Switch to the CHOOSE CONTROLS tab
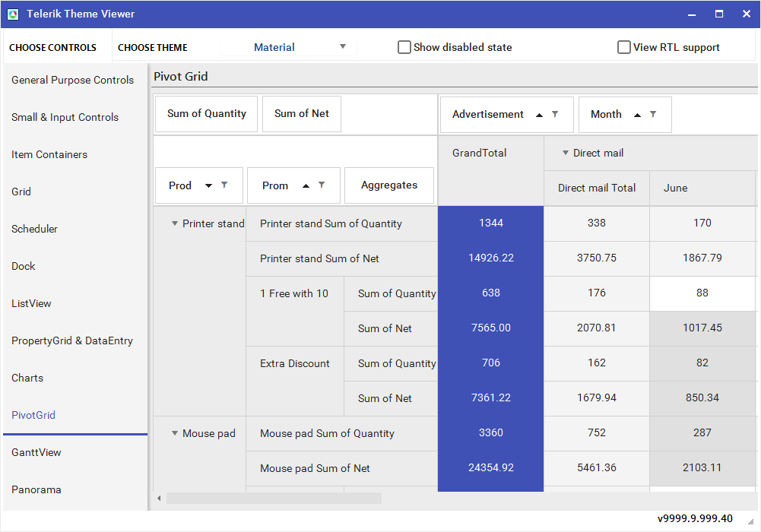This screenshot has height=532, width=761. (x=52, y=48)
